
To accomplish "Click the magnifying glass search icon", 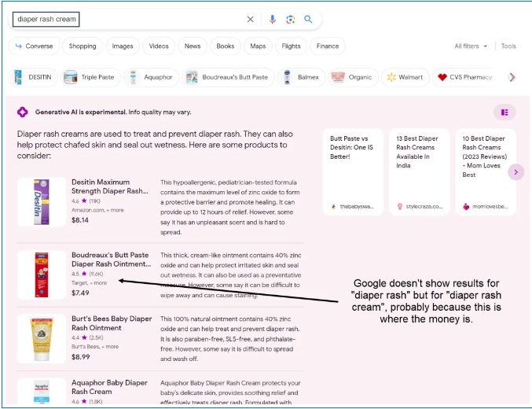I will pyautogui.click(x=308, y=20).
